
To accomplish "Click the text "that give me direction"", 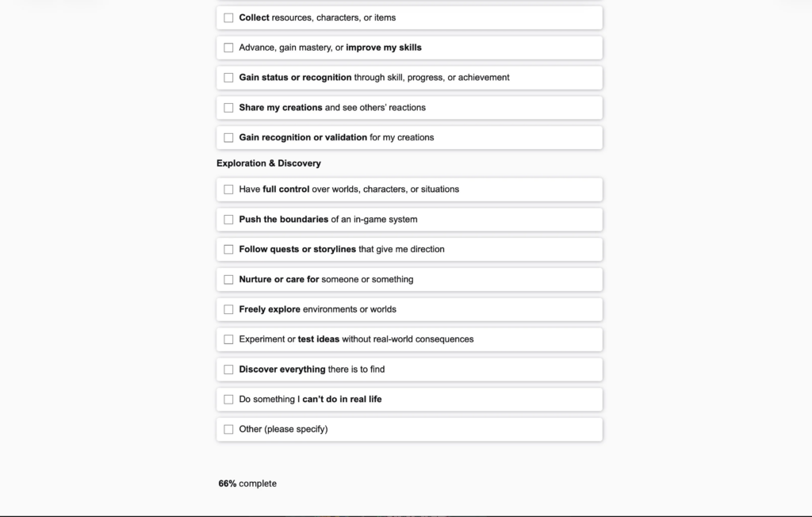I will tap(401, 250).
